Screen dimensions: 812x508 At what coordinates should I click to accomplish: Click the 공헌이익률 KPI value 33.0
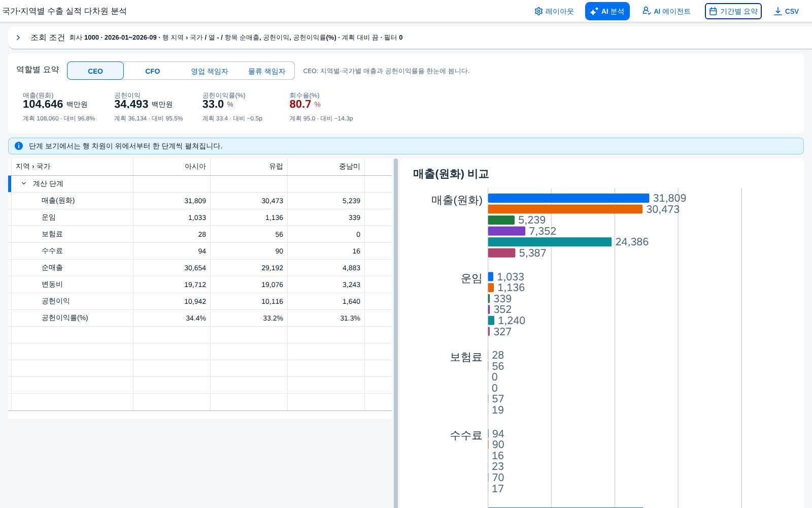click(x=213, y=104)
